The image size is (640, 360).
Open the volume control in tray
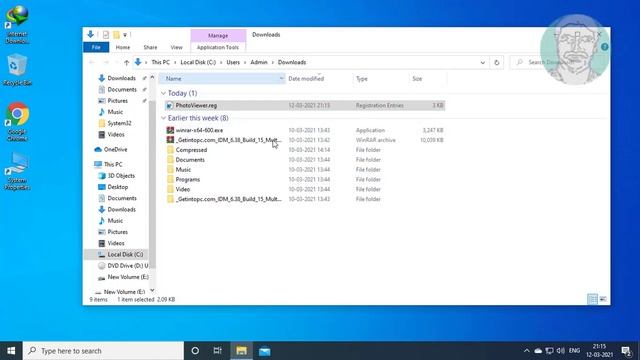click(561, 351)
